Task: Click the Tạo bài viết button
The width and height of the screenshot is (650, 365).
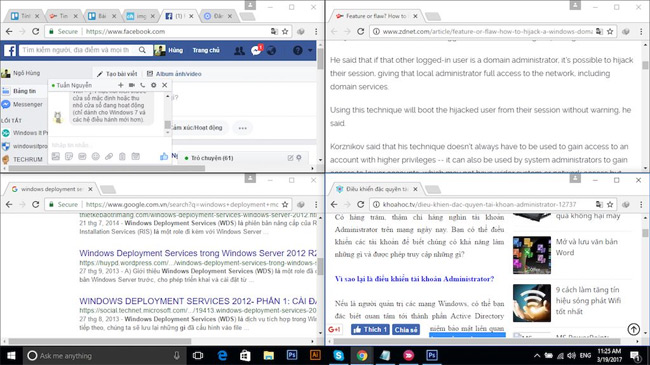Action: click(x=117, y=74)
